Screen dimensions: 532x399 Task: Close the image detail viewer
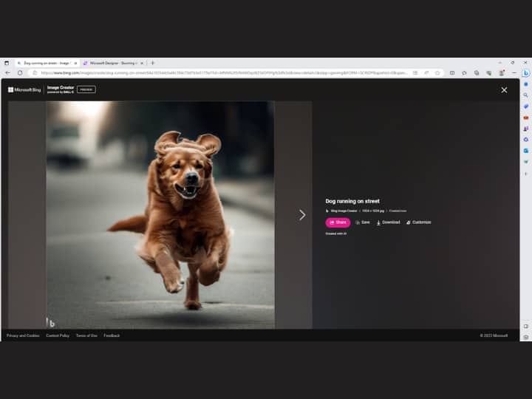click(504, 90)
